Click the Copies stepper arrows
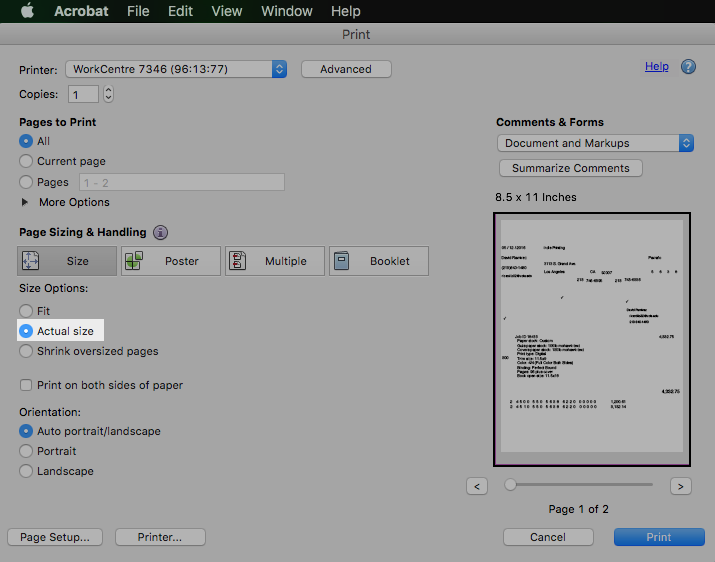 (x=108, y=94)
